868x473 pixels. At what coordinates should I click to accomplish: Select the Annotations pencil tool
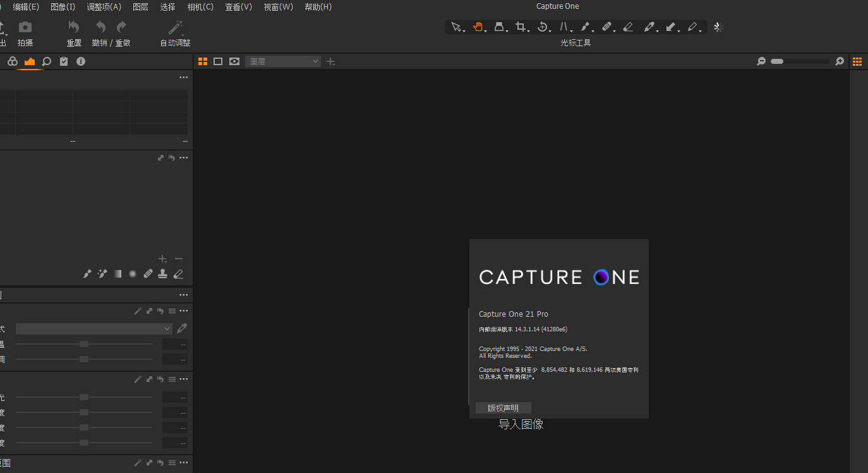click(x=692, y=27)
